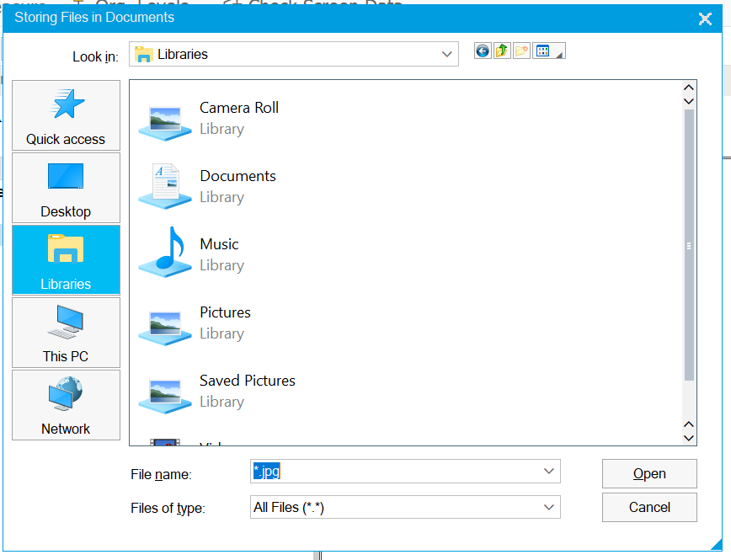Screen dimensions: 731x560
Task: Click the "Documents" library name text
Action: 237,176
